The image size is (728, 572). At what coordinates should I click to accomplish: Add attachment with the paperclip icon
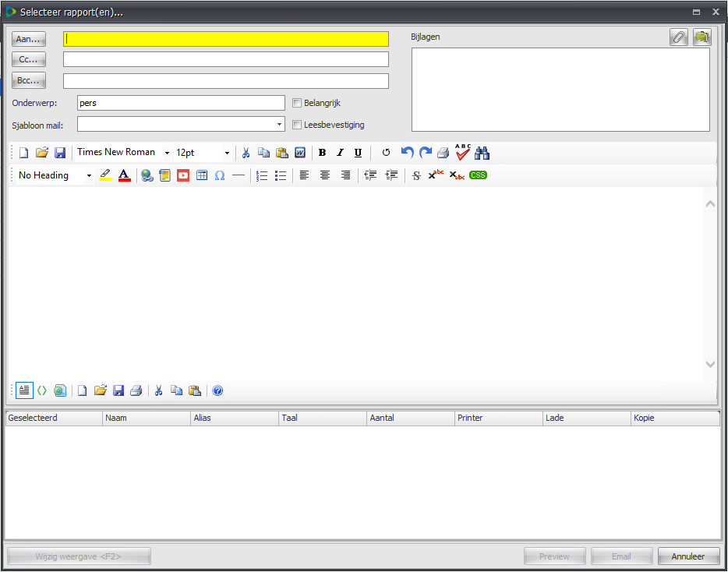679,37
